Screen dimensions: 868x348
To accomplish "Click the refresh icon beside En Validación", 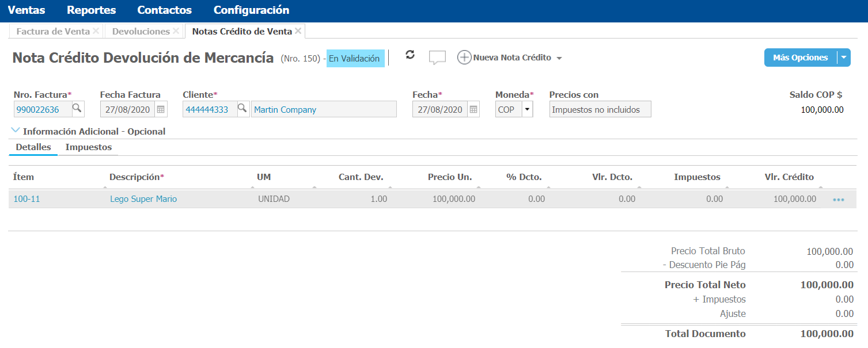I will [x=410, y=55].
